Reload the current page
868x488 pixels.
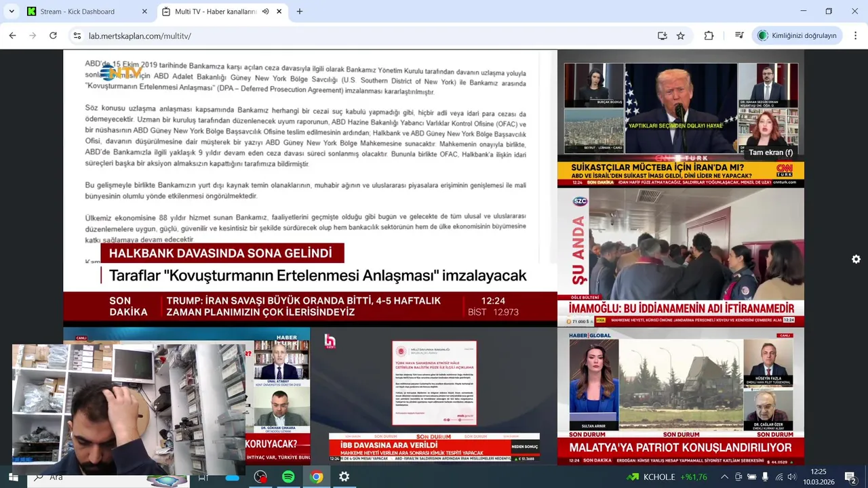53,35
